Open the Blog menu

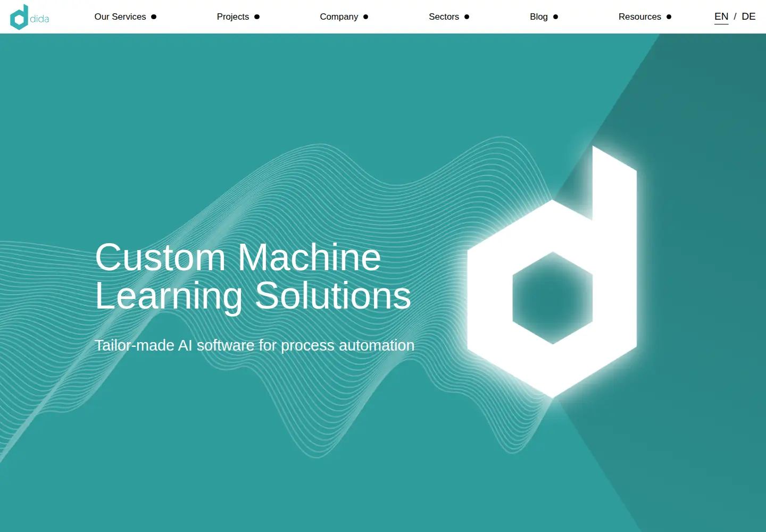pyautogui.click(x=539, y=16)
